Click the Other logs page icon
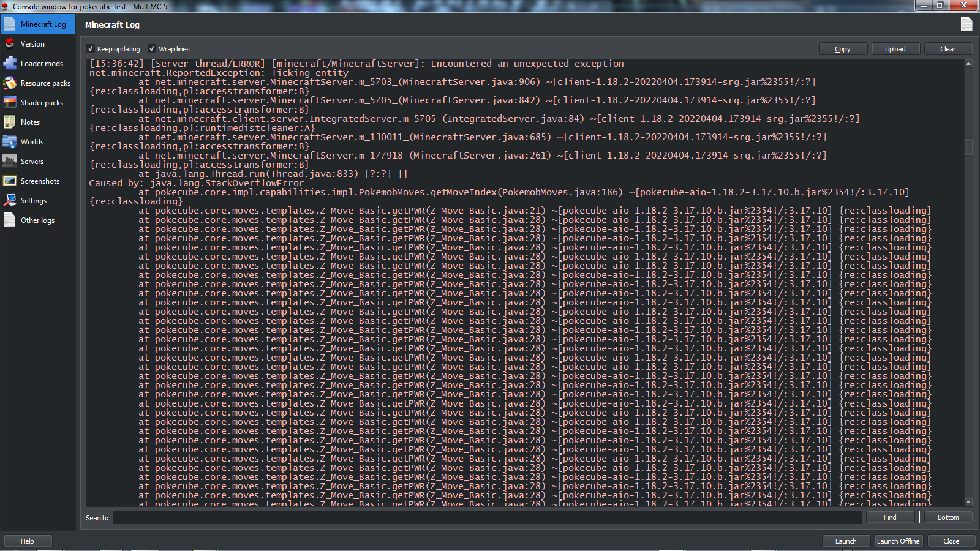Screen dimensions: 980x551 click(10, 220)
